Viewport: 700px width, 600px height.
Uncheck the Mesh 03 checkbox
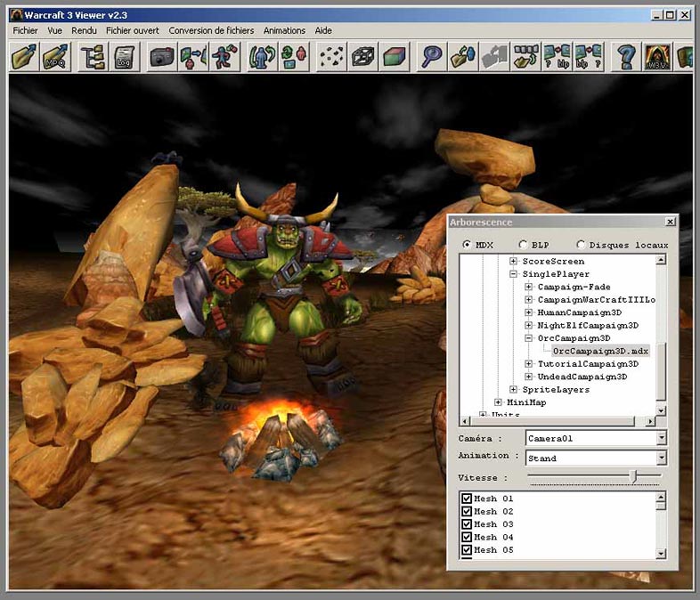467,524
